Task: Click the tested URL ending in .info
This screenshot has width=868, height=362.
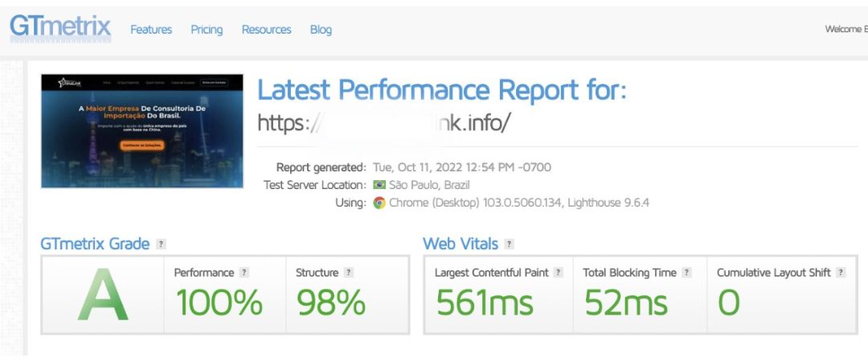Action: (x=383, y=124)
